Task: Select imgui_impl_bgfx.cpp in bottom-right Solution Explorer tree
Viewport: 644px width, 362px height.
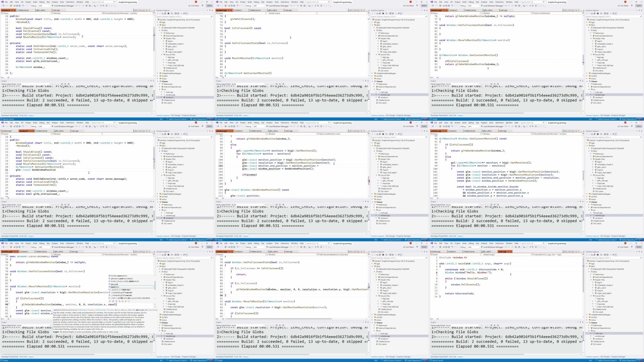Action: (x=605, y=307)
